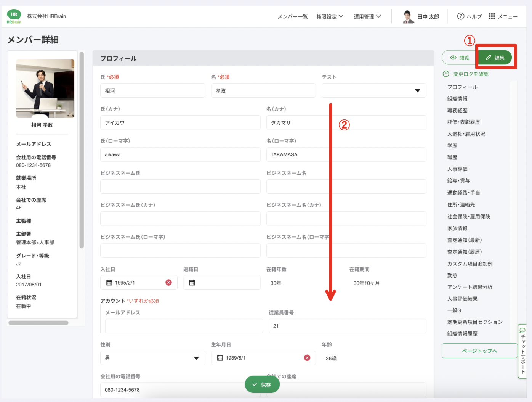Image resolution: width=532 pixels, height=402 pixels.
Task: Clear the 入社日 date with red X
Action: (x=168, y=283)
